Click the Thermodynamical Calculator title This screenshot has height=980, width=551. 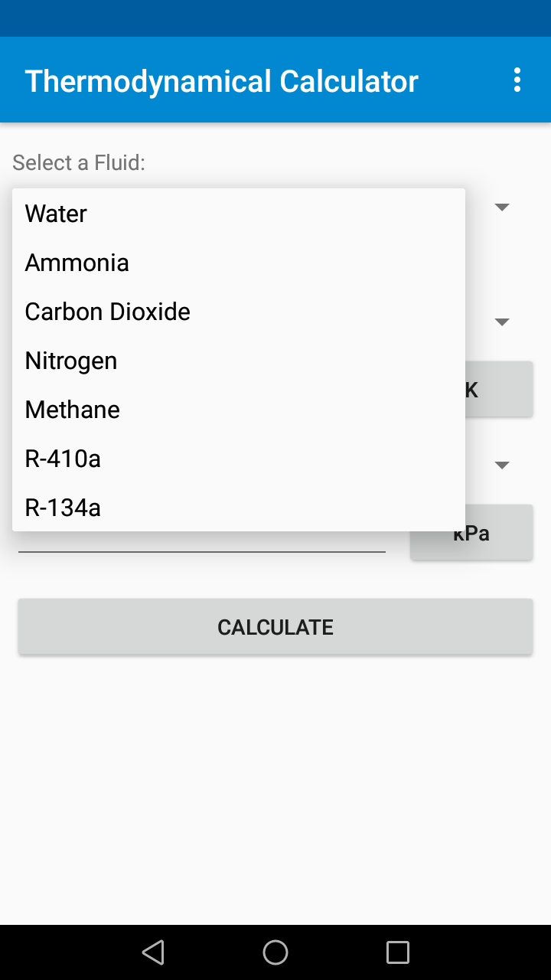[222, 80]
